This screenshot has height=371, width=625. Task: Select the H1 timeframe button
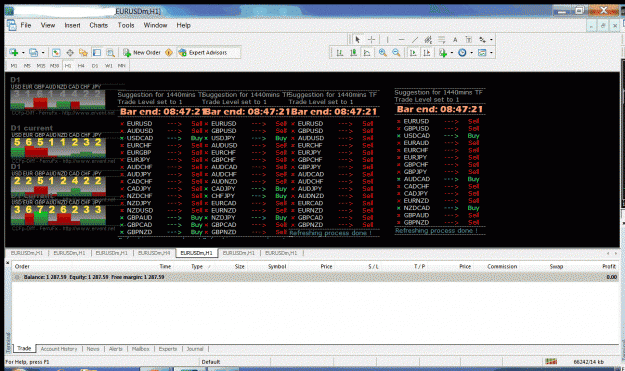[x=68, y=66]
